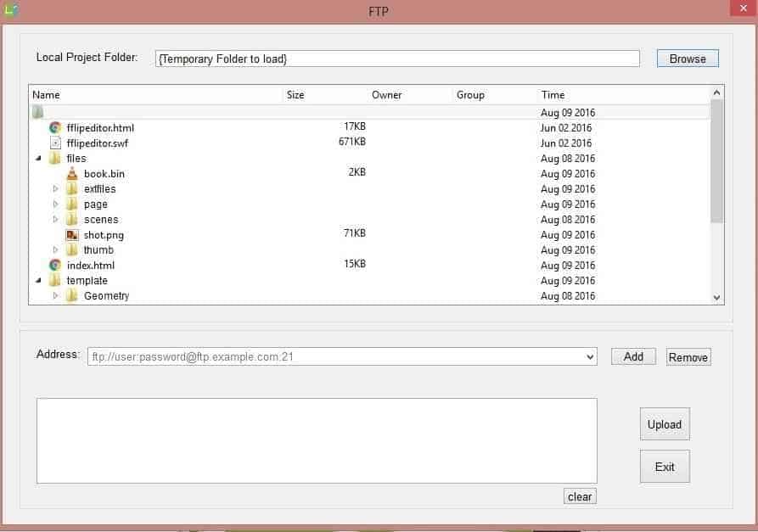Select the Chrome icon next to index.html
This screenshot has width=758, height=532.
(x=55, y=266)
